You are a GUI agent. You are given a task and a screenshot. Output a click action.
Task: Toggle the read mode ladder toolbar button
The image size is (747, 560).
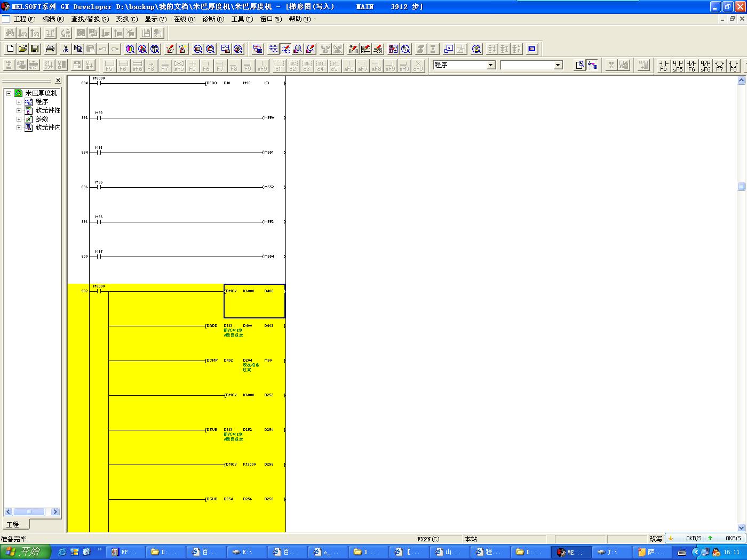(273, 49)
